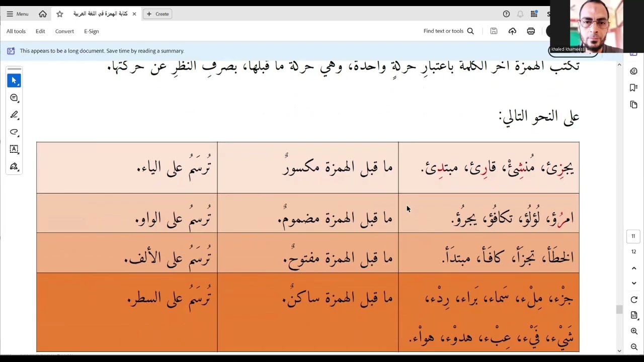The image size is (644, 362).
Task: Click the Find text or tools field
Action: point(443,31)
